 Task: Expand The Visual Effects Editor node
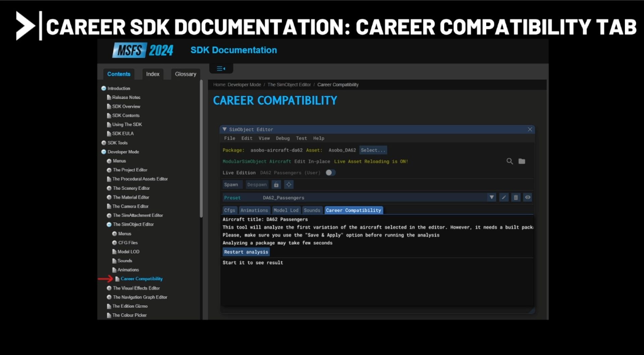point(109,288)
